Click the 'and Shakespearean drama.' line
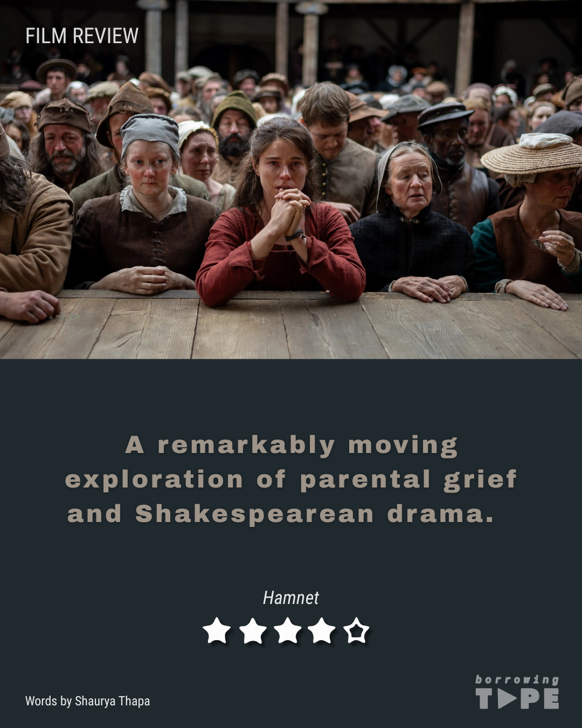 (x=281, y=513)
